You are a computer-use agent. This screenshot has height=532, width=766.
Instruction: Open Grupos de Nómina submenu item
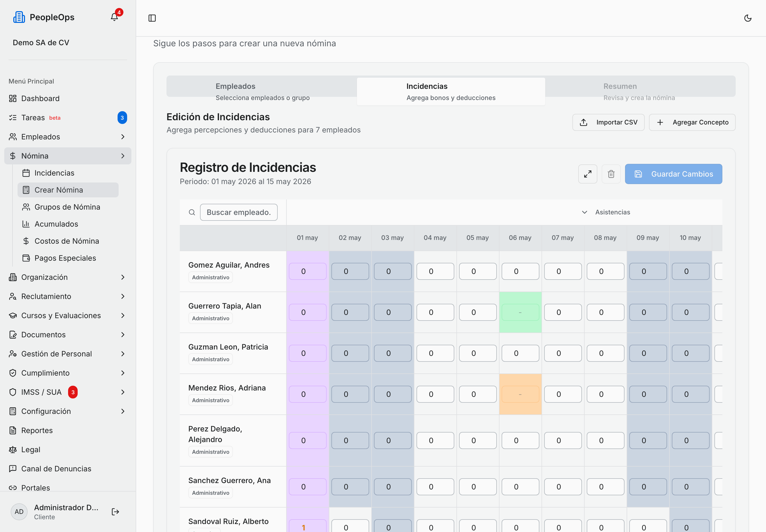point(68,207)
